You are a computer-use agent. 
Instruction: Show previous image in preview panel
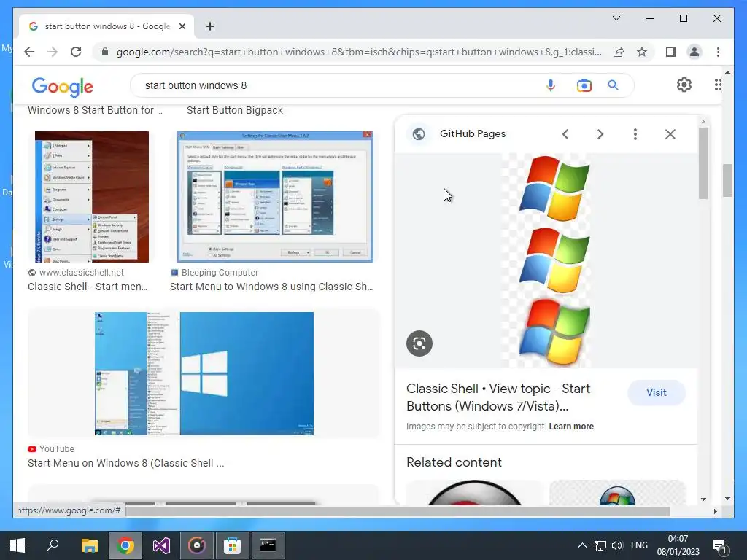point(565,134)
